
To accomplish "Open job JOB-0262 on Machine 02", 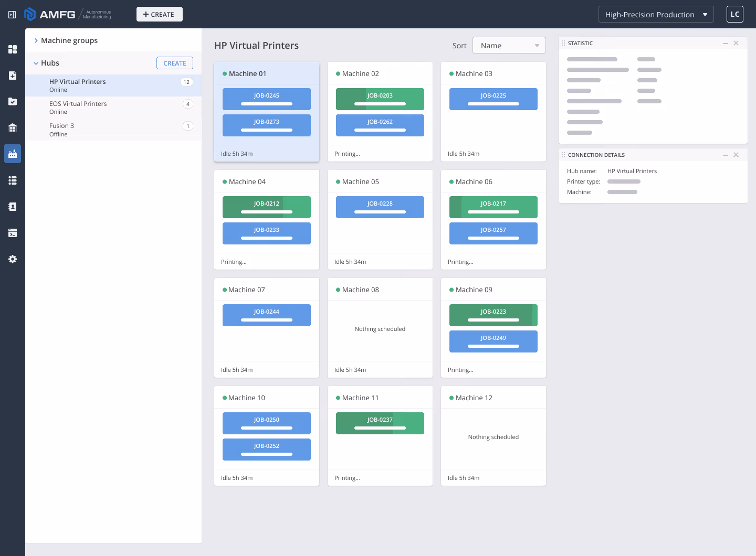I will tap(380, 125).
